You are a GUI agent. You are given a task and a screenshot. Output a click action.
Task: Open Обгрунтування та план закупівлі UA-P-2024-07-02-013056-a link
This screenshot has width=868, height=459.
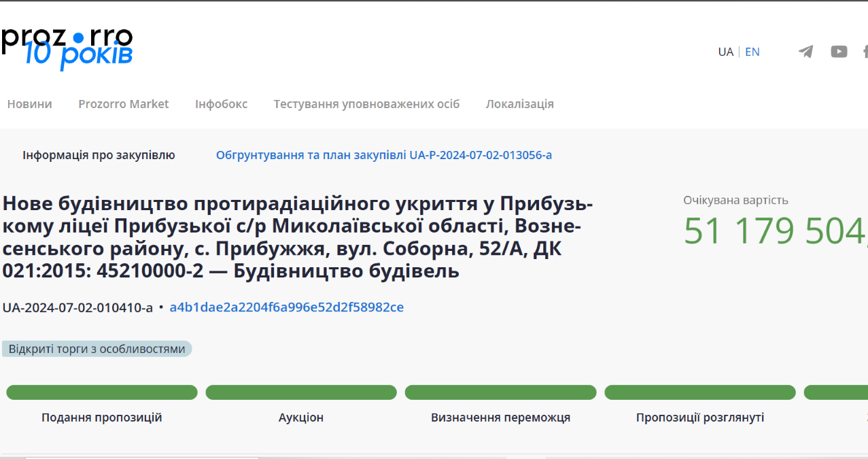click(384, 155)
